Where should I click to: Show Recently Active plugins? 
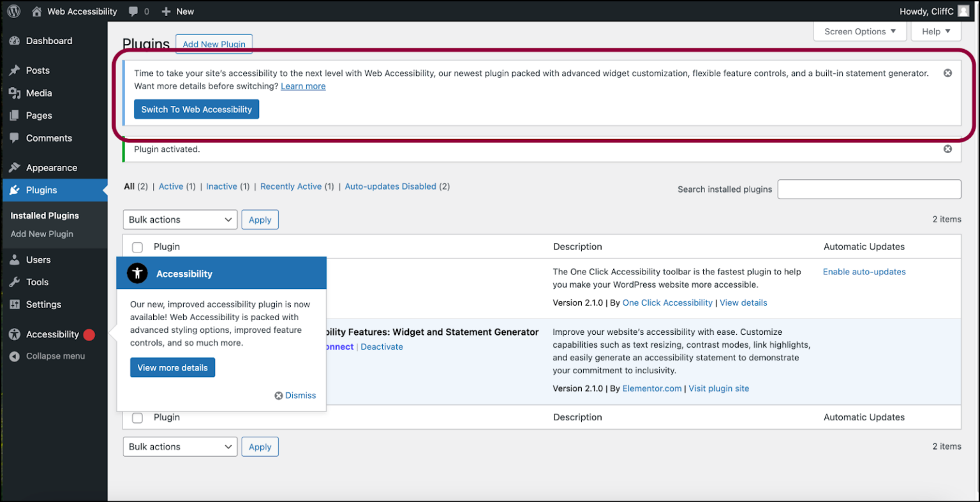click(291, 186)
